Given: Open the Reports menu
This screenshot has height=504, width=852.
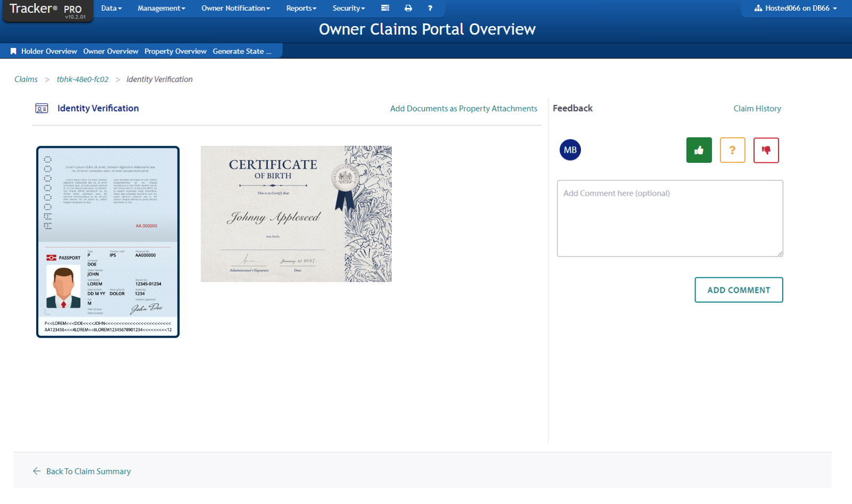Looking at the screenshot, I should pos(301,8).
